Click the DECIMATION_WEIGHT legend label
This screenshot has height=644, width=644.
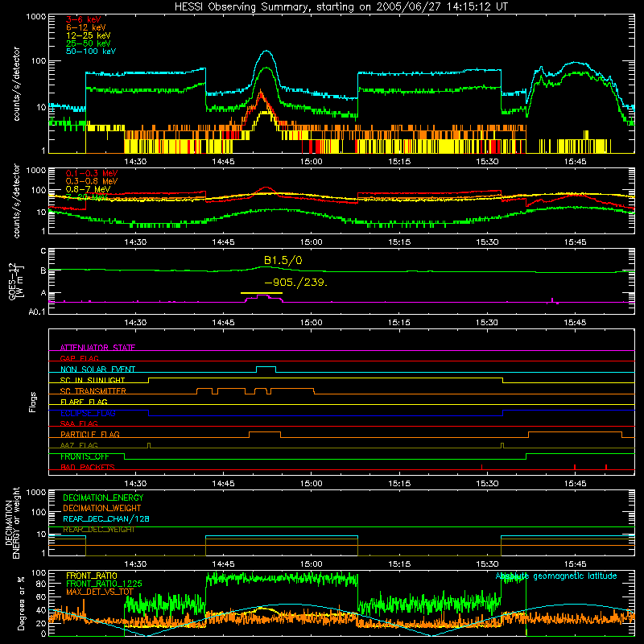pos(102,508)
